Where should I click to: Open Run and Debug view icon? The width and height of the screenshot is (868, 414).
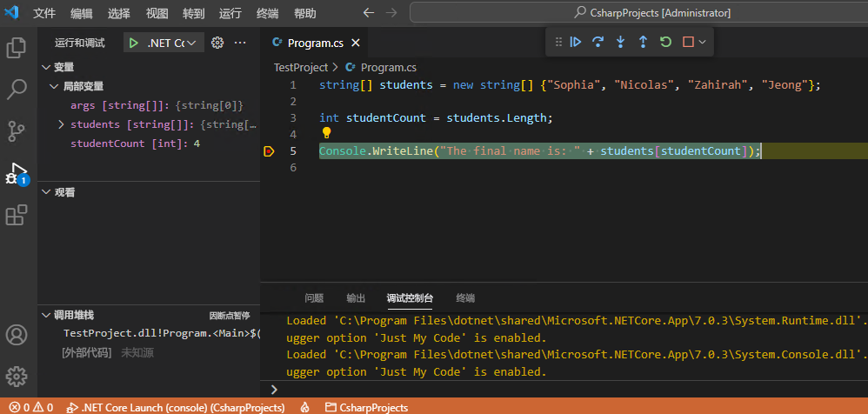pyautogui.click(x=17, y=173)
